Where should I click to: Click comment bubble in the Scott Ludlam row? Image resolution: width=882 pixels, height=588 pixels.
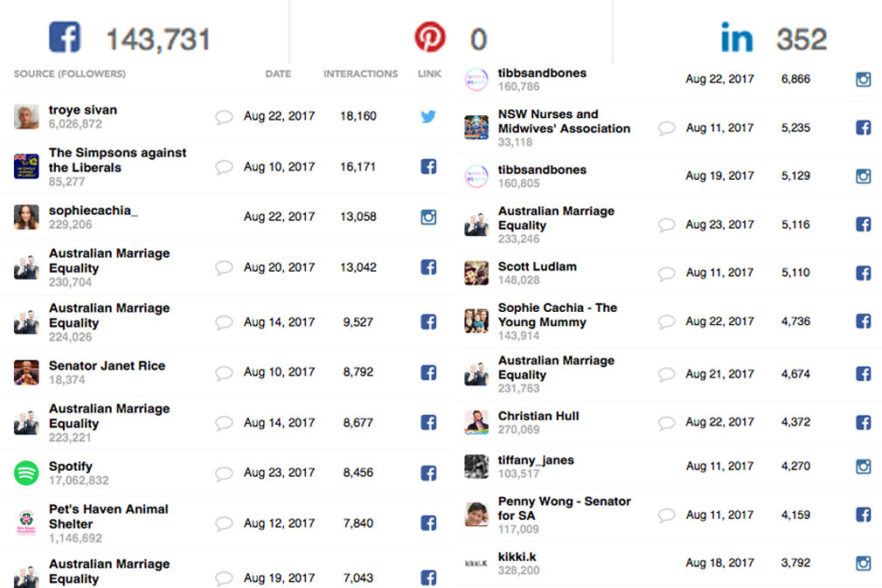coord(667,273)
